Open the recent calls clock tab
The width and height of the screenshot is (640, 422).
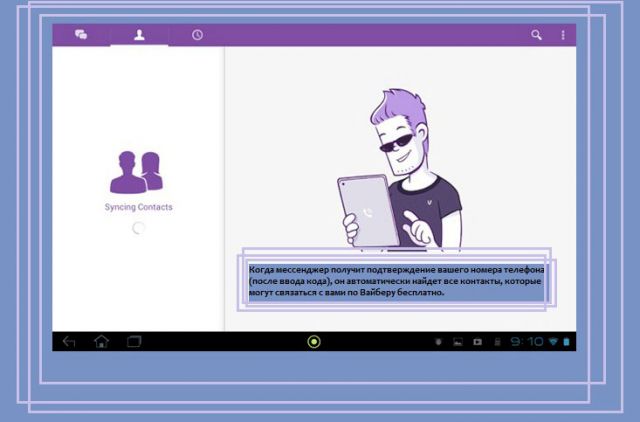click(x=197, y=35)
